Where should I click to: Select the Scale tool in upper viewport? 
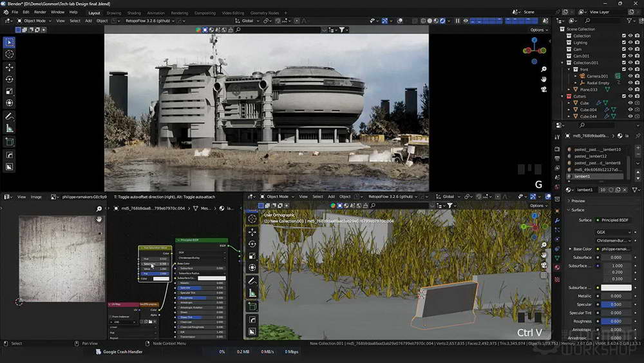point(10,92)
